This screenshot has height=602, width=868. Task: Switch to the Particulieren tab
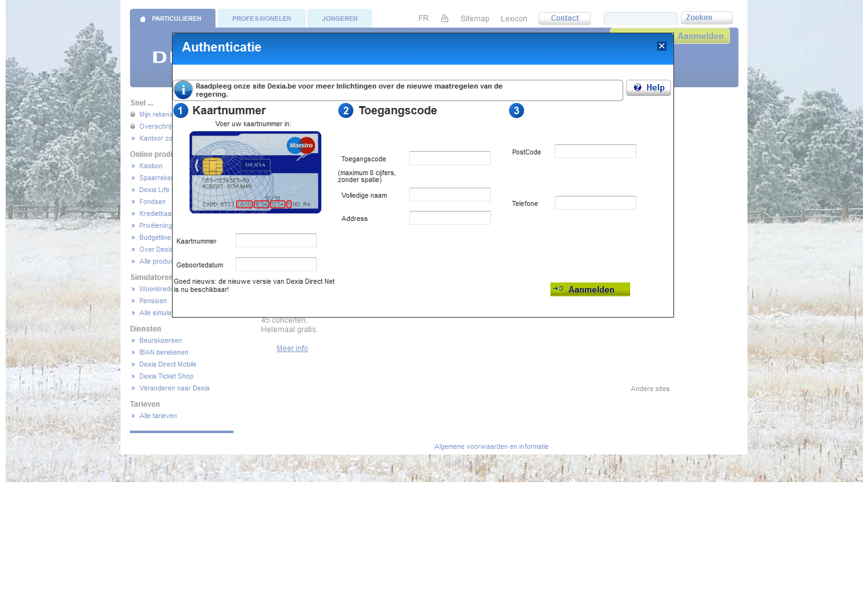click(173, 19)
